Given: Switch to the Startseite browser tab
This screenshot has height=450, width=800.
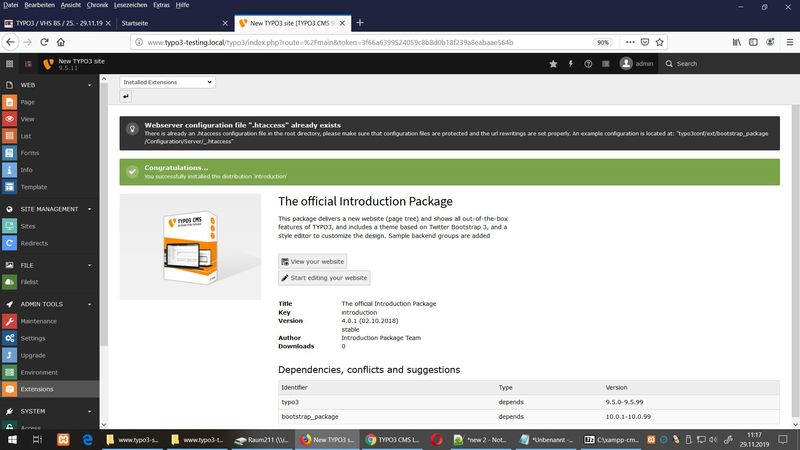Looking at the screenshot, I should click(177, 22).
